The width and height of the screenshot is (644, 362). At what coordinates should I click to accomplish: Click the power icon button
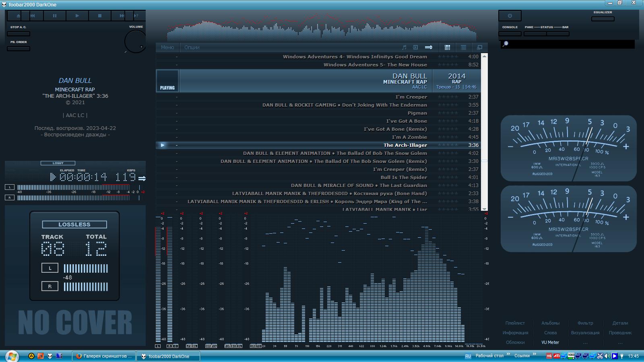pos(510,16)
